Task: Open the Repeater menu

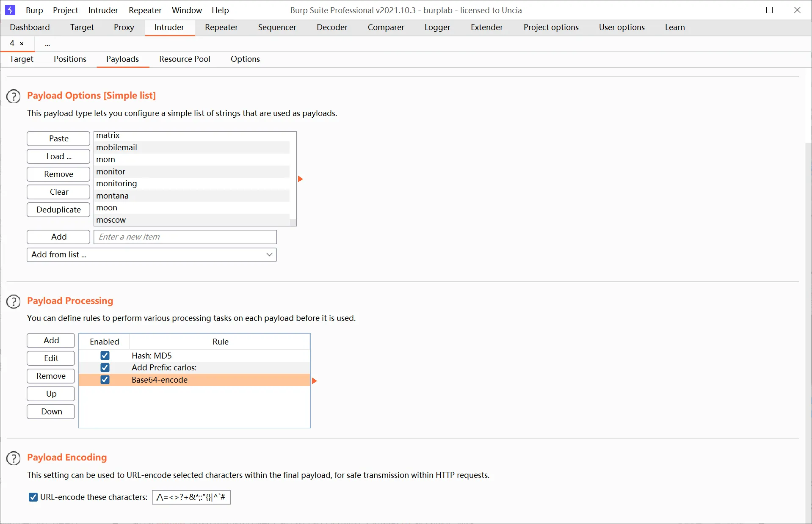Action: point(145,10)
